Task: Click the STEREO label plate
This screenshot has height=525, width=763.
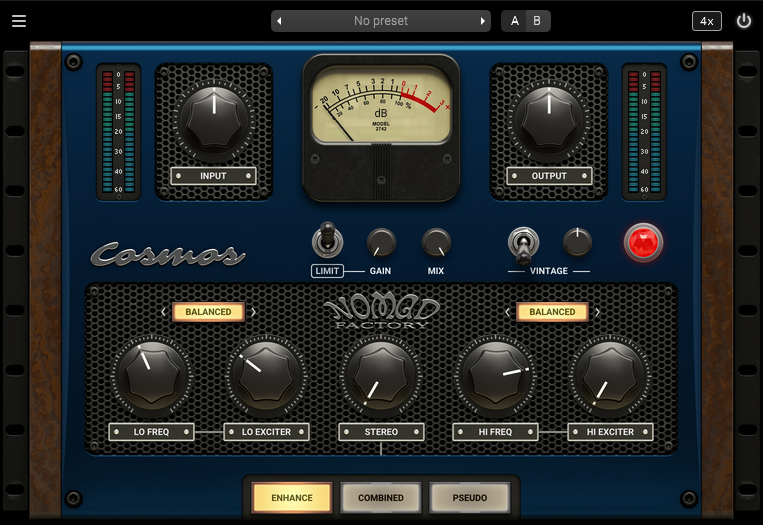Action: (381, 432)
